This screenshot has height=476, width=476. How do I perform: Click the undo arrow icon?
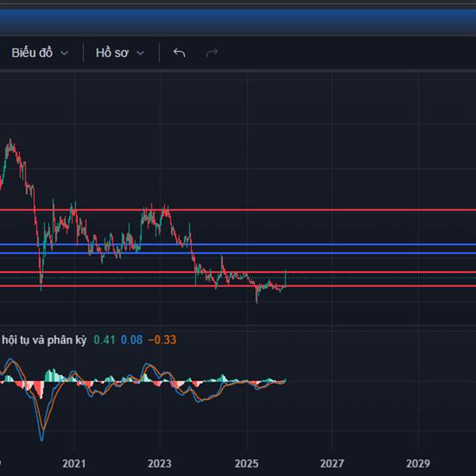(179, 53)
